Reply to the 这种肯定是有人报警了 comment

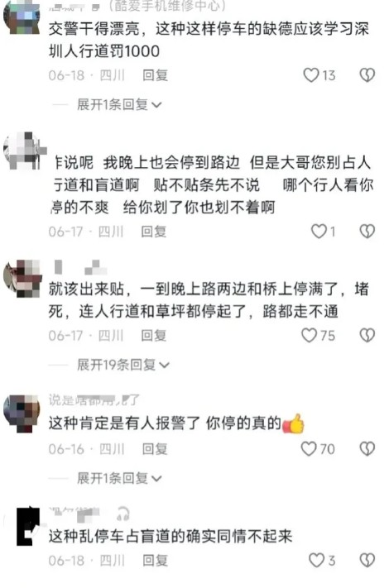point(155,448)
